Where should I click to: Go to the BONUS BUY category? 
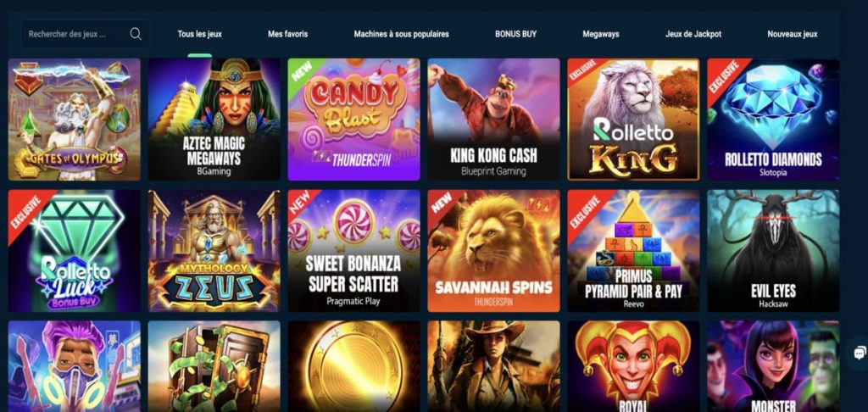(x=516, y=34)
